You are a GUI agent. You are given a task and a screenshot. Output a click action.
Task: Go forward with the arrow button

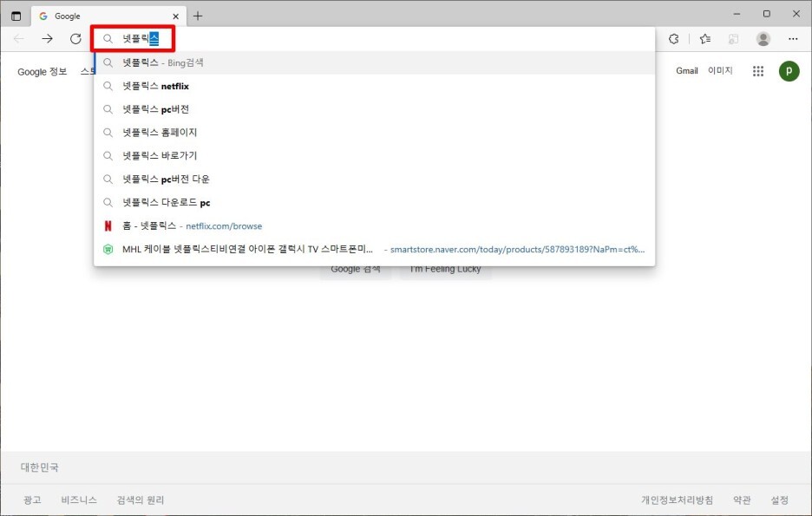47,39
